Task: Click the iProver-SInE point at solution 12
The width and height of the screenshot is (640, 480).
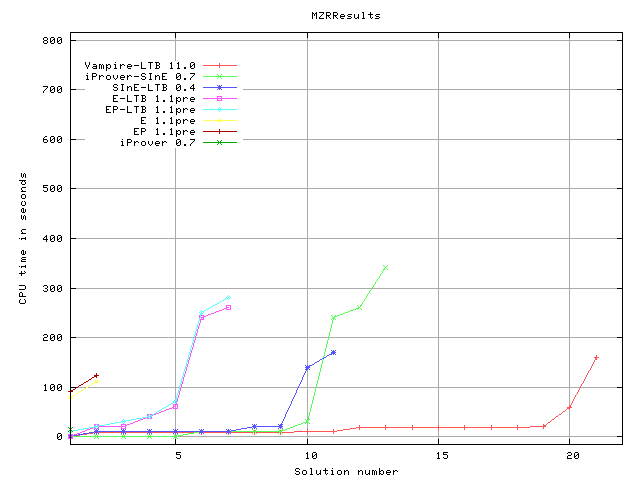Action: (x=359, y=307)
